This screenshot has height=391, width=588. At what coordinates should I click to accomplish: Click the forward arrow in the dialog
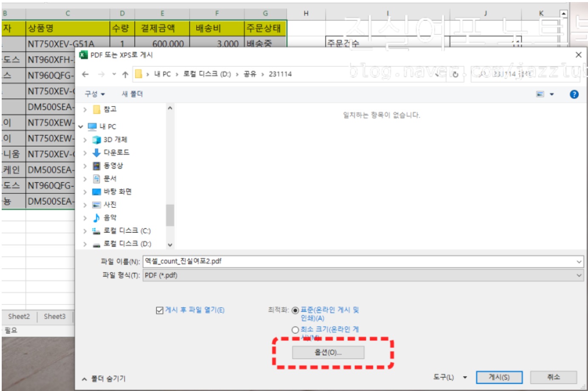pyautogui.click(x=101, y=74)
